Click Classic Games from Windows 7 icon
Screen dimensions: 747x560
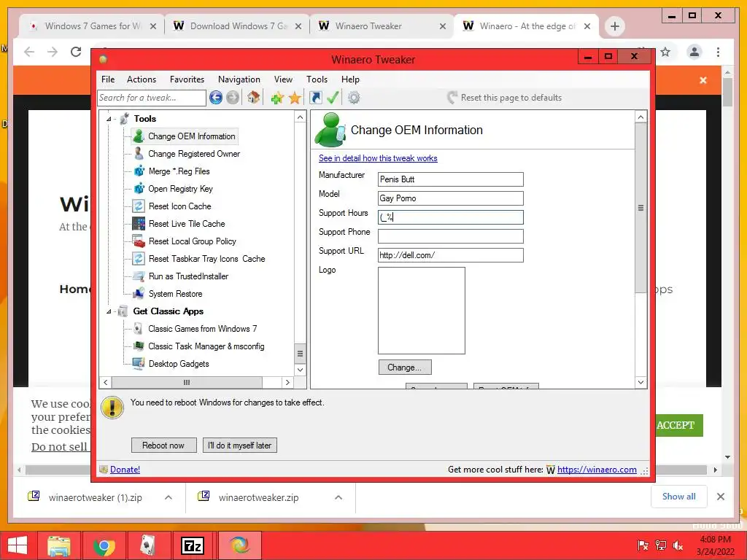(x=139, y=329)
